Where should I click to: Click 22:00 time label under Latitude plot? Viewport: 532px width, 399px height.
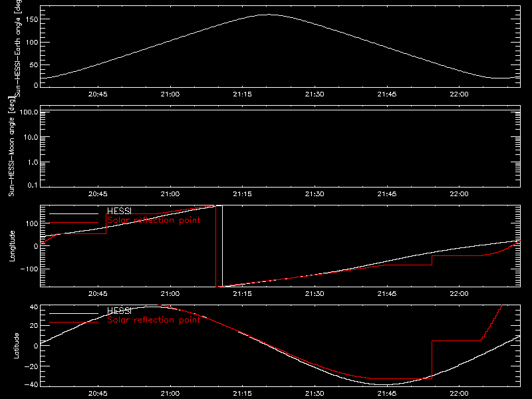[459, 394]
